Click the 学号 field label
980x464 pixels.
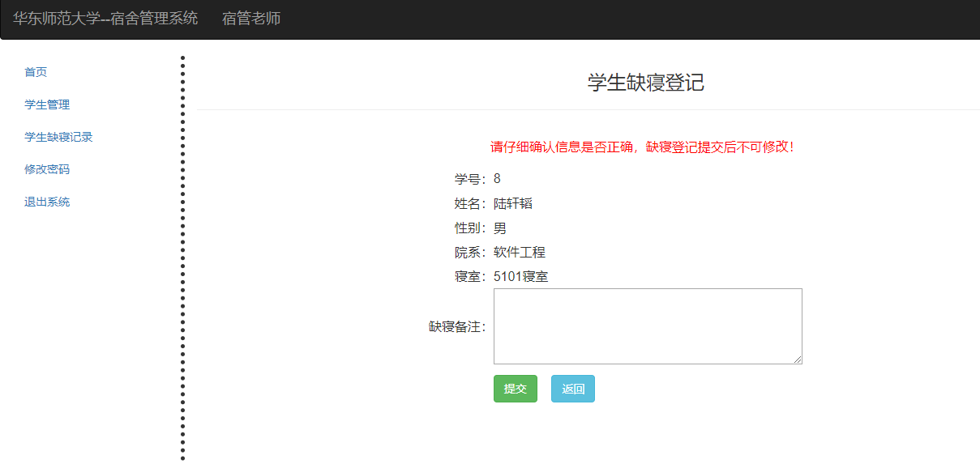(x=471, y=179)
